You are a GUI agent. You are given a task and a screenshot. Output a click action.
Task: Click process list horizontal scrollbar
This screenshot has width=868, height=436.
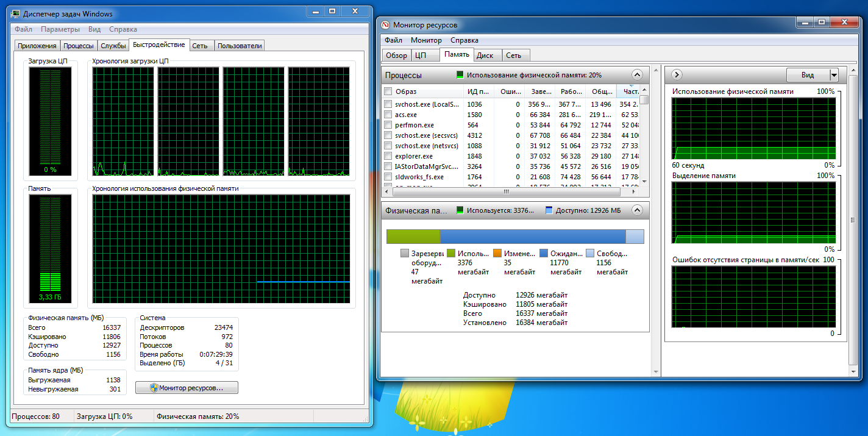coord(510,191)
